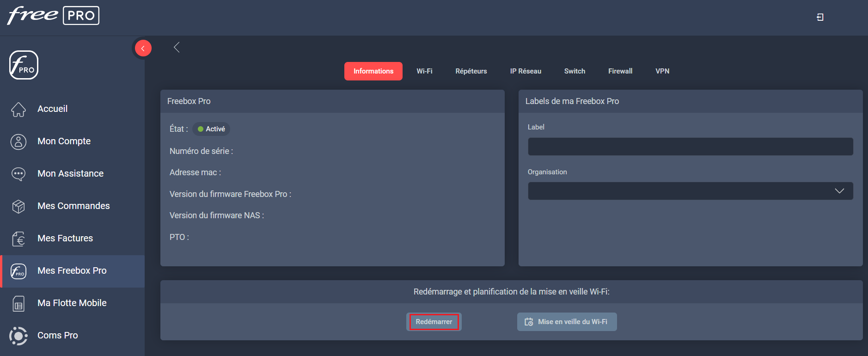Click the Mise en veille du Wi-Fi button

(x=567, y=322)
